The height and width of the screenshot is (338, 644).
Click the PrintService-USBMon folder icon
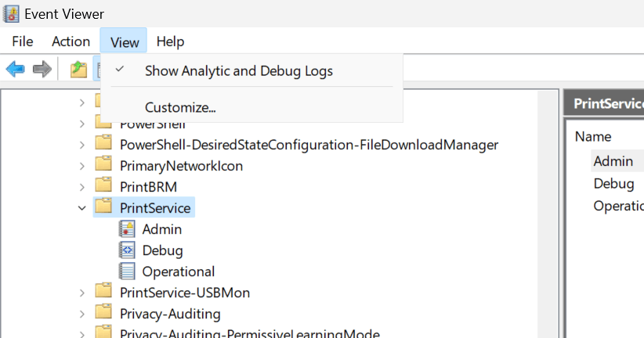(x=103, y=290)
